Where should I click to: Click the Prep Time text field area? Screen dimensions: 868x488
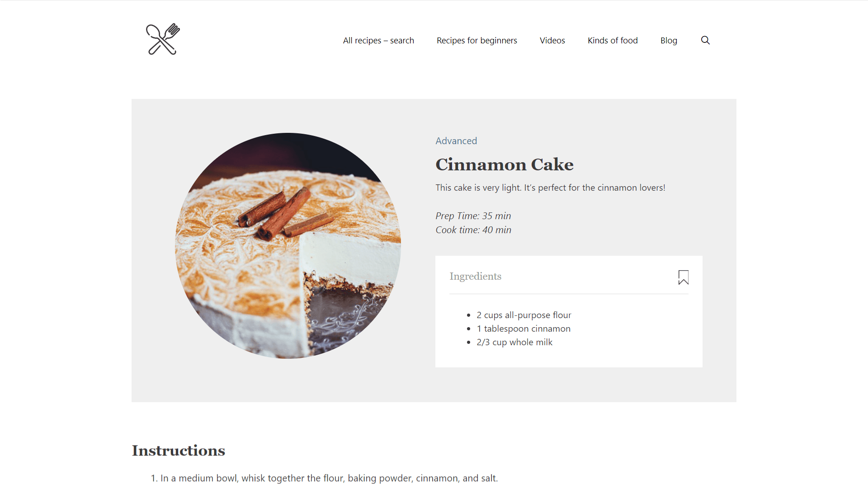coord(474,215)
